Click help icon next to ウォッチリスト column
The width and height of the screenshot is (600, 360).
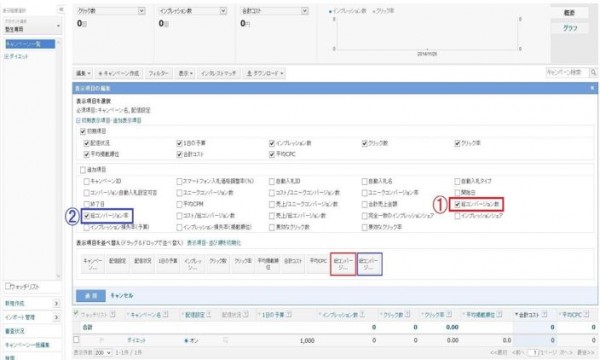(113, 314)
